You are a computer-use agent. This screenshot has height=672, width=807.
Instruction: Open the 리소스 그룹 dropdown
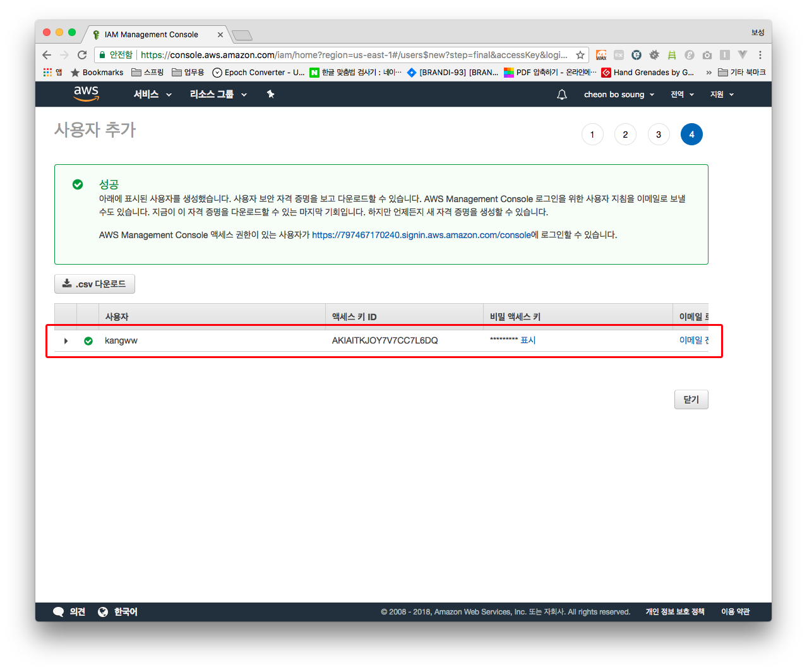[218, 95]
